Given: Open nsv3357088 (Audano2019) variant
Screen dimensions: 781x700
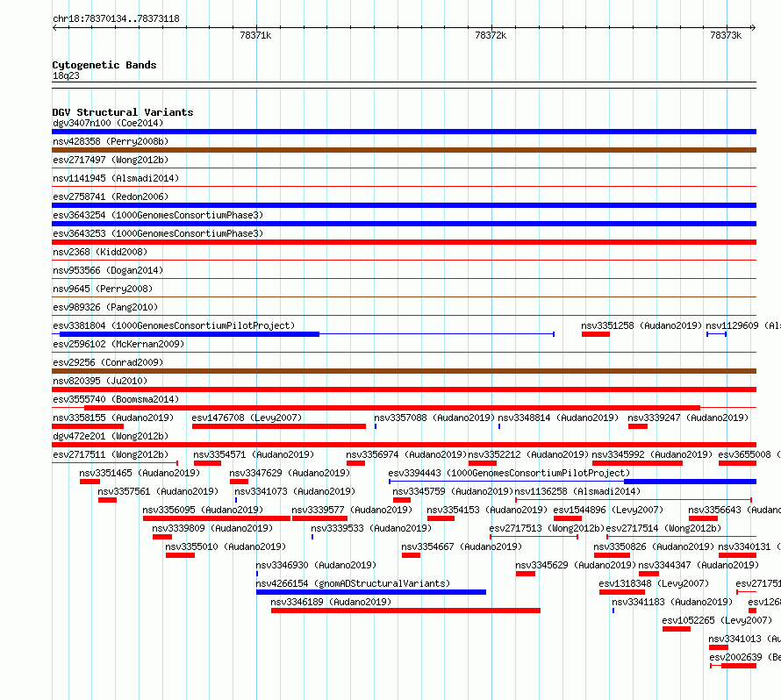Looking at the screenshot, I should [x=434, y=418].
